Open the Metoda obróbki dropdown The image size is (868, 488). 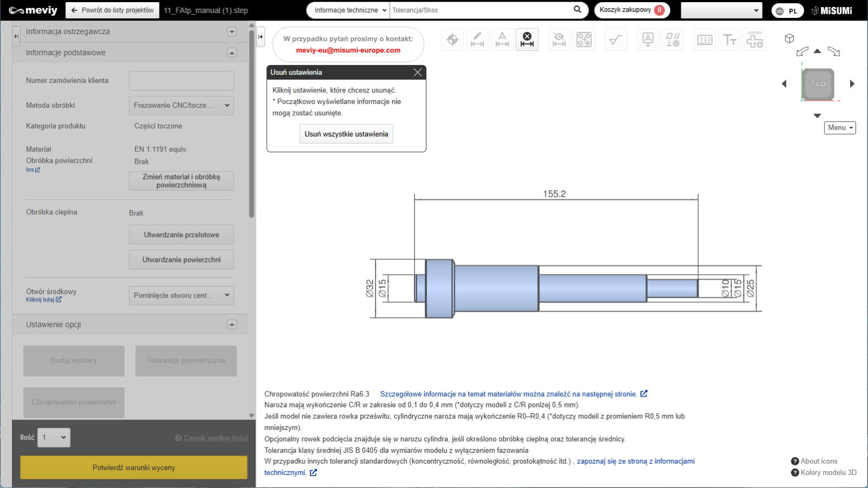coord(181,106)
